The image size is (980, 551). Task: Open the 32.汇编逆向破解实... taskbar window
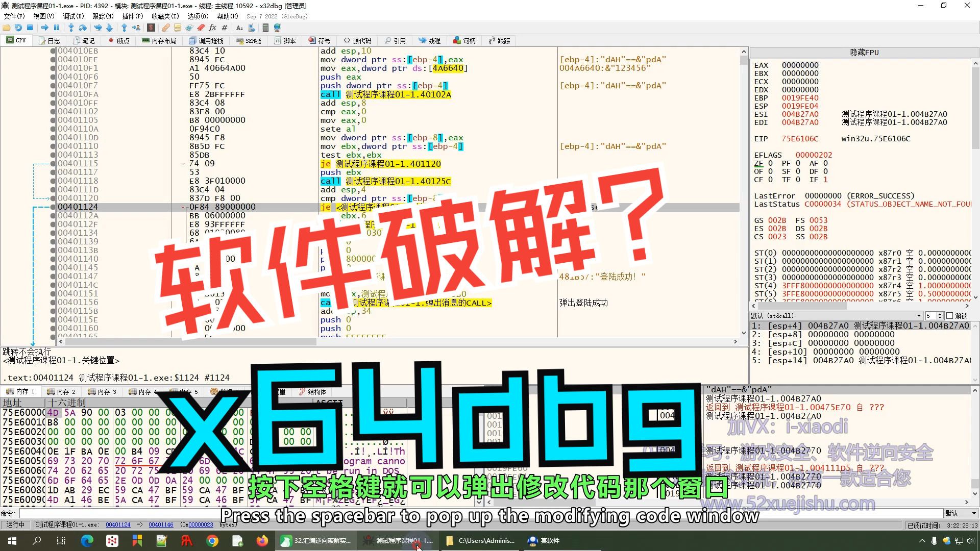pyautogui.click(x=316, y=540)
